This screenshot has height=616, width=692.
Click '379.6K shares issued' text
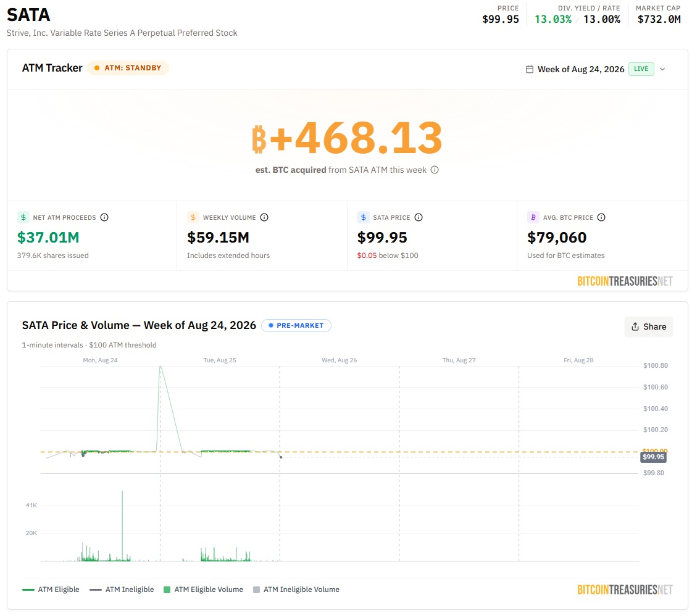53,256
